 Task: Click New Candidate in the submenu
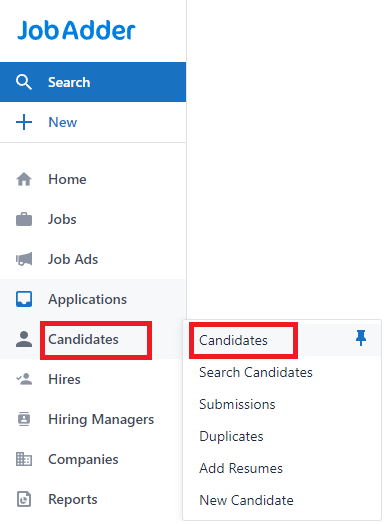point(246,500)
